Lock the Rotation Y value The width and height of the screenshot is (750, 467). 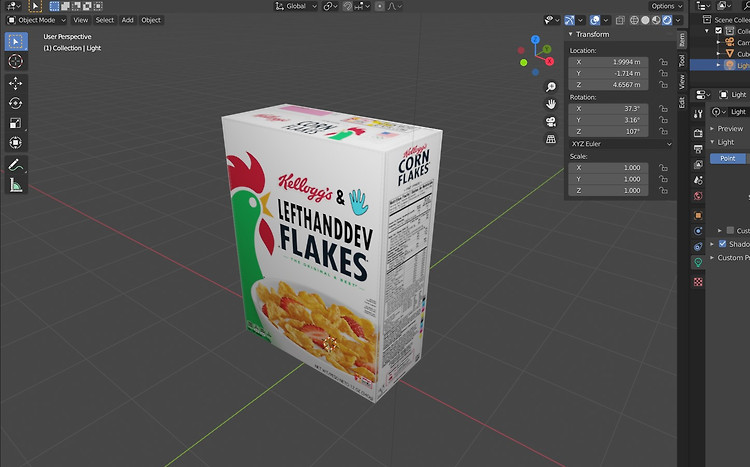pyautogui.click(x=663, y=120)
